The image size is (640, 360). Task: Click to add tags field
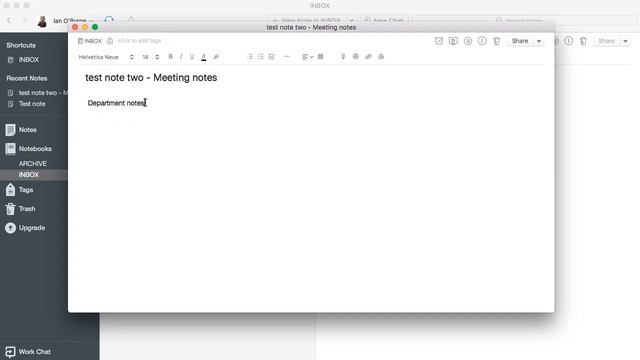point(140,41)
